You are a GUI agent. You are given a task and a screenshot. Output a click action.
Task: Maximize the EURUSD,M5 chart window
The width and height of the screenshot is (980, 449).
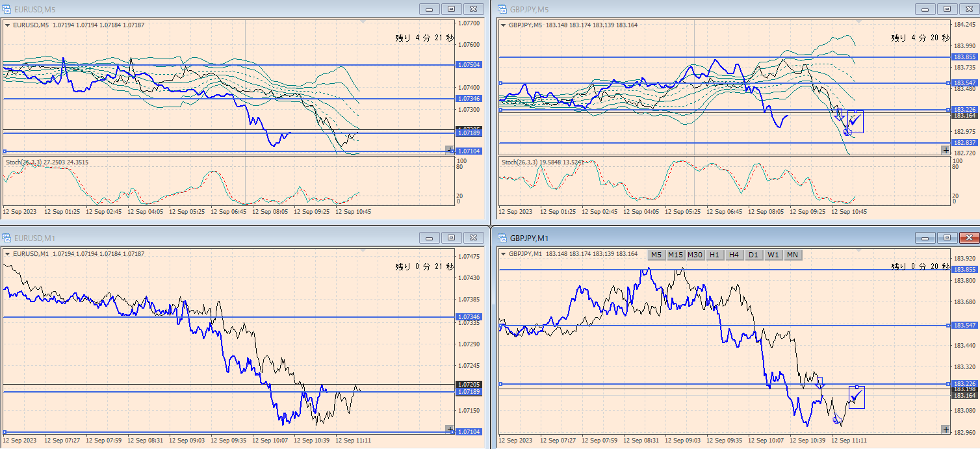click(452, 9)
